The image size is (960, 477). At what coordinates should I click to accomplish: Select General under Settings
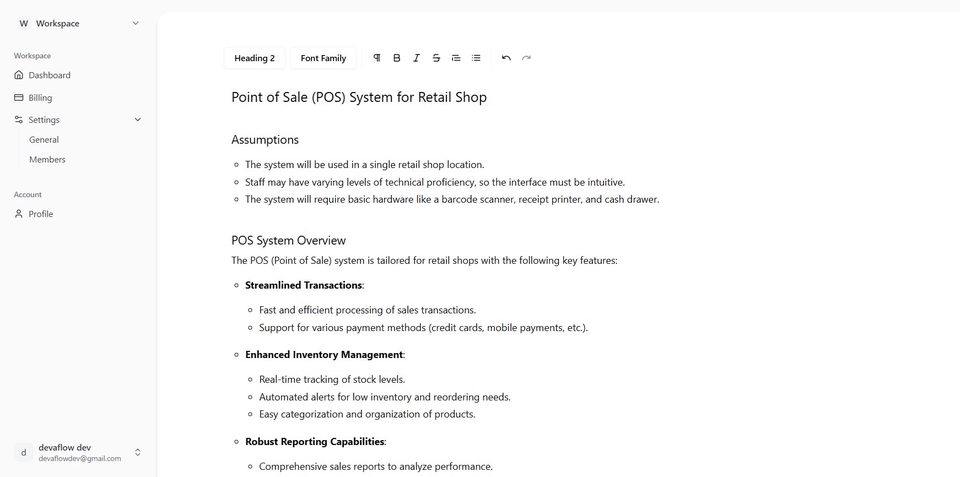44,140
